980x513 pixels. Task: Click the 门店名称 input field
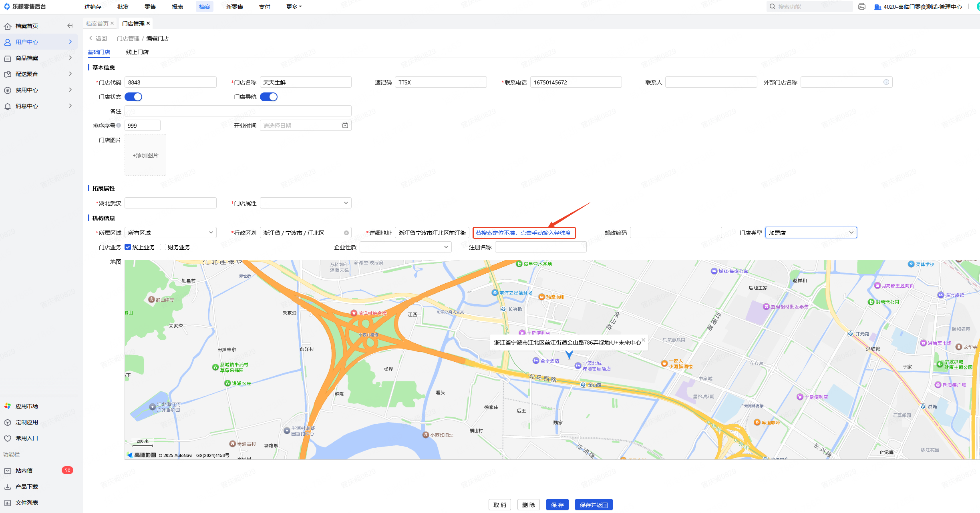pyautogui.click(x=306, y=82)
